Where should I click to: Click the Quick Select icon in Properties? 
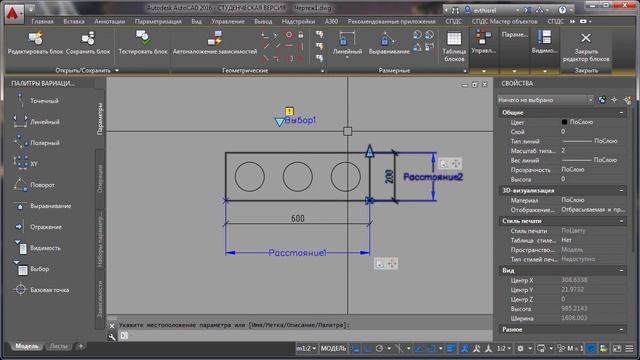627,100
